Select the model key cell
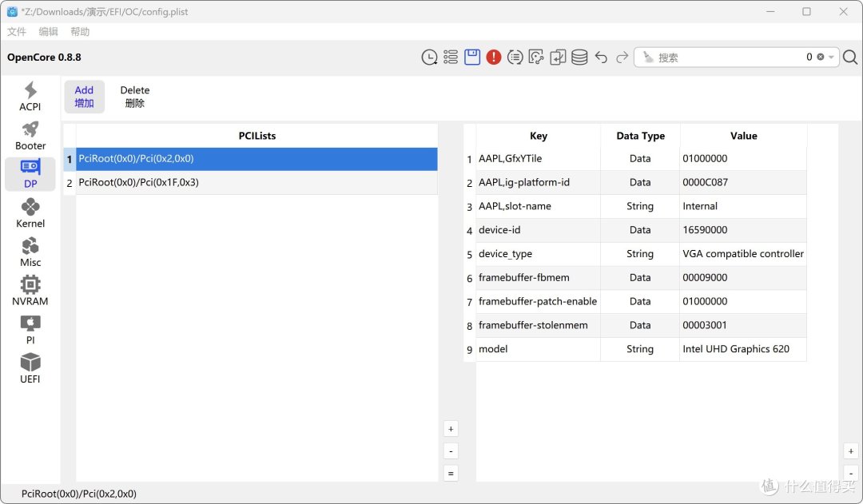Viewport: 863px width, 504px height. [539, 349]
